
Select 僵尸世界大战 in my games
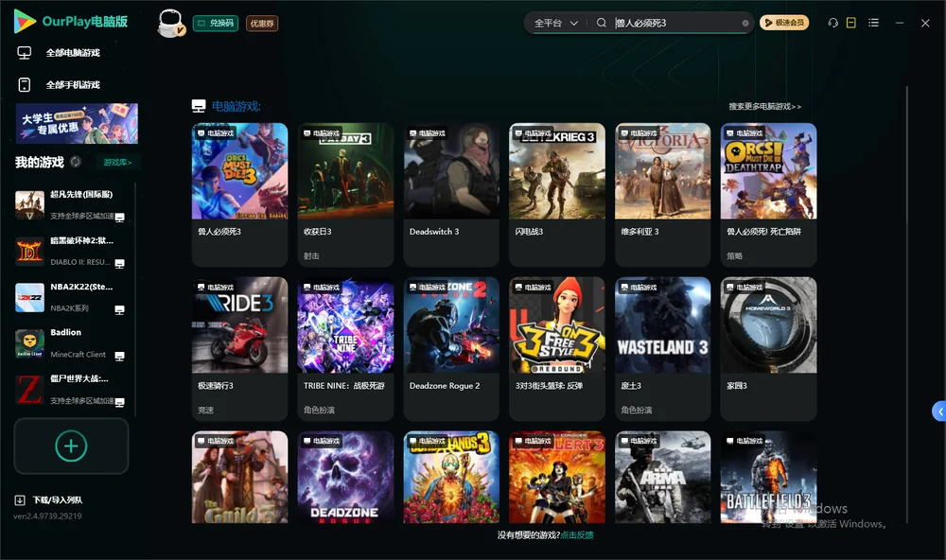click(72, 389)
